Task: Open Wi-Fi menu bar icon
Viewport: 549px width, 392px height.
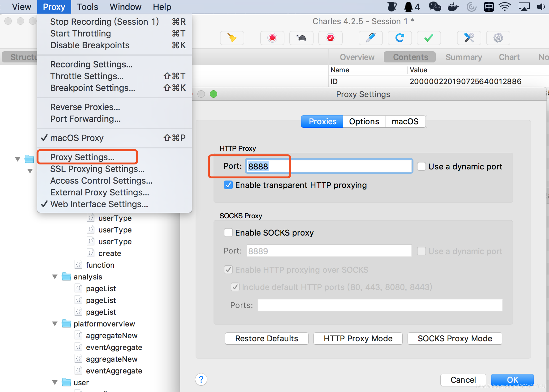Action: click(x=505, y=6)
